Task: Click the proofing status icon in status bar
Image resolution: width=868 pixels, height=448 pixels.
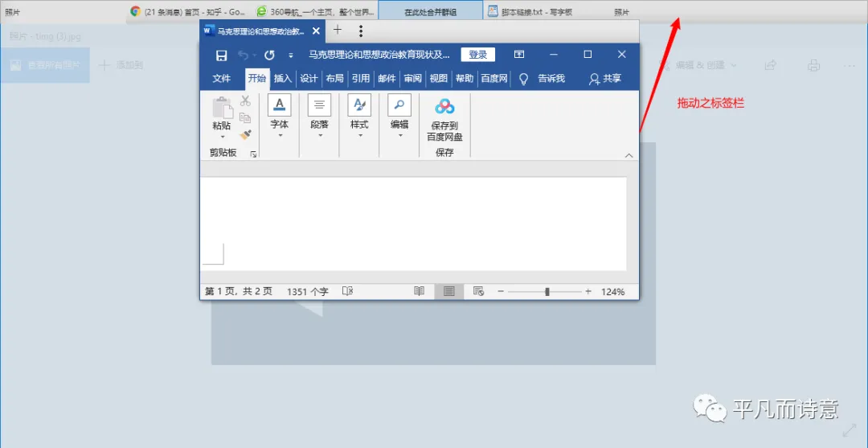Action: [x=348, y=291]
